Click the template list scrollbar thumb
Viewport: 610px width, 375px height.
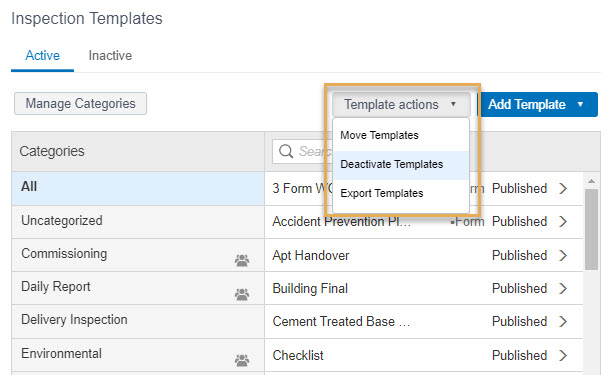coord(591,230)
